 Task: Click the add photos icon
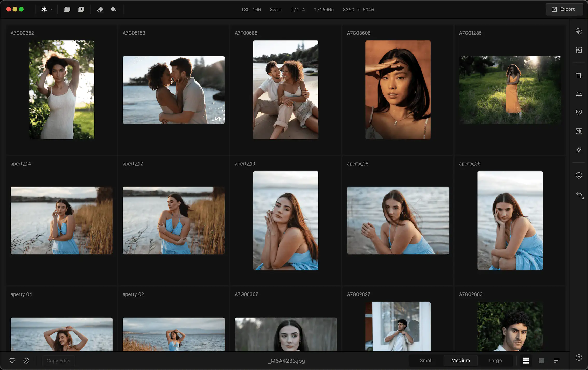point(81,10)
